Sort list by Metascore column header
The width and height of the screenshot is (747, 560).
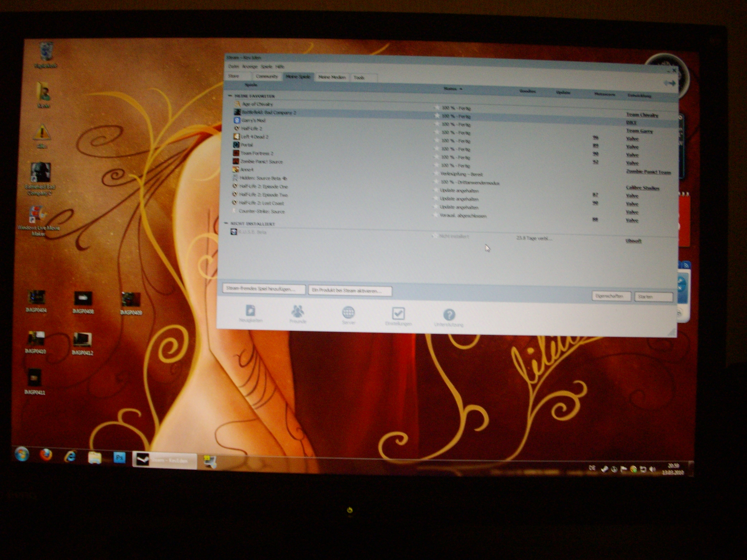pos(605,94)
